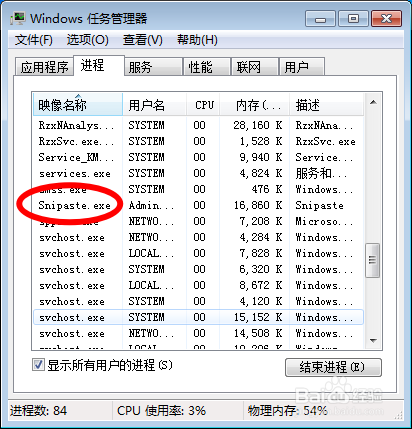Click the 结束进程(E) button

(333, 367)
